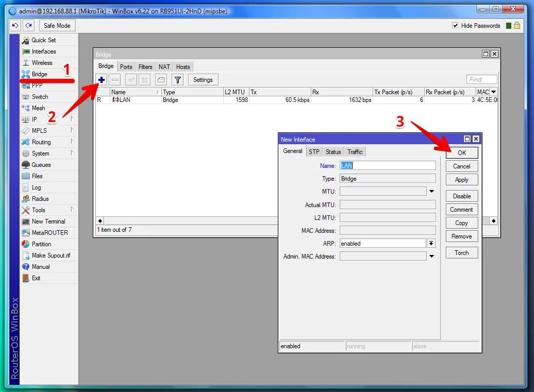Image resolution: width=534 pixels, height=392 pixels.
Task: Click the blue plus add button
Action: click(x=102, y=80)
